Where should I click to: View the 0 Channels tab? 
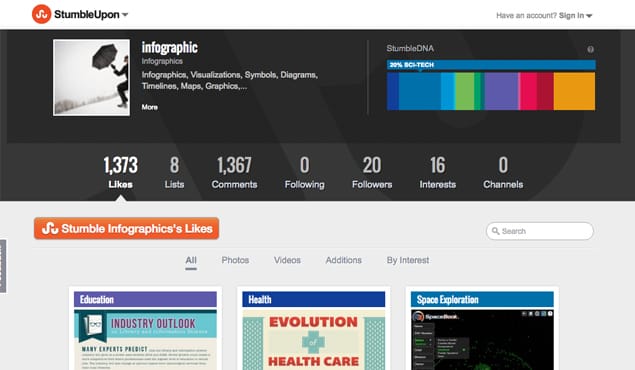click(503, 172)
